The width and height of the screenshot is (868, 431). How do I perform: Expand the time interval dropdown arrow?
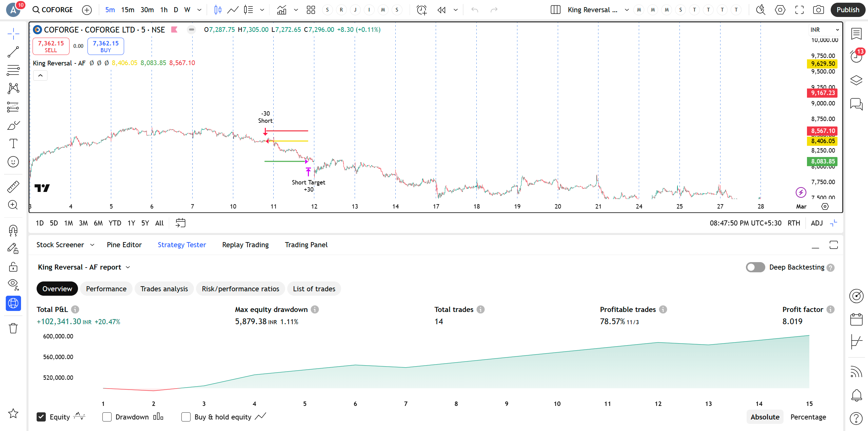click(199, 10)
